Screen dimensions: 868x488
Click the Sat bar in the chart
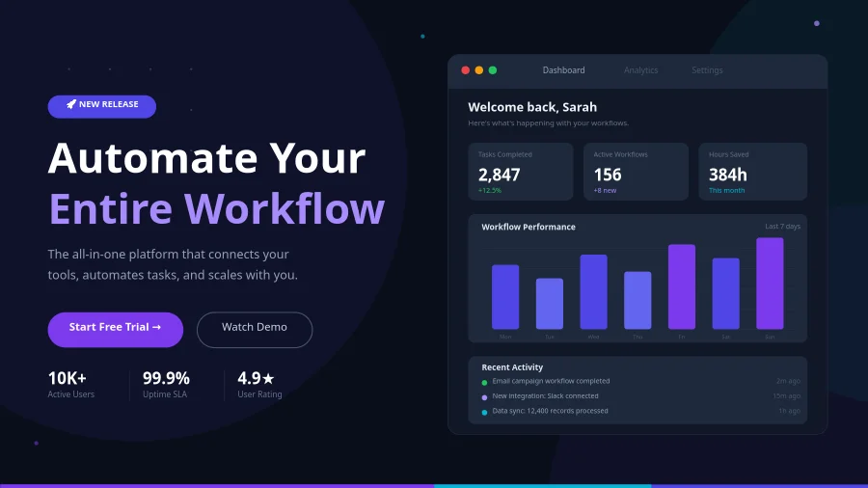point(725,294)
